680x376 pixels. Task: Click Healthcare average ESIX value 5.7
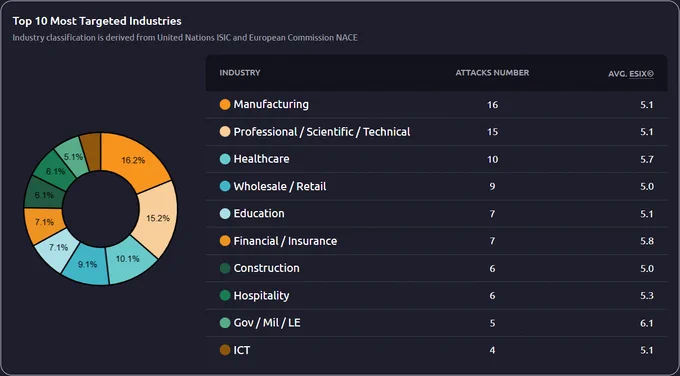coord(647,160)
